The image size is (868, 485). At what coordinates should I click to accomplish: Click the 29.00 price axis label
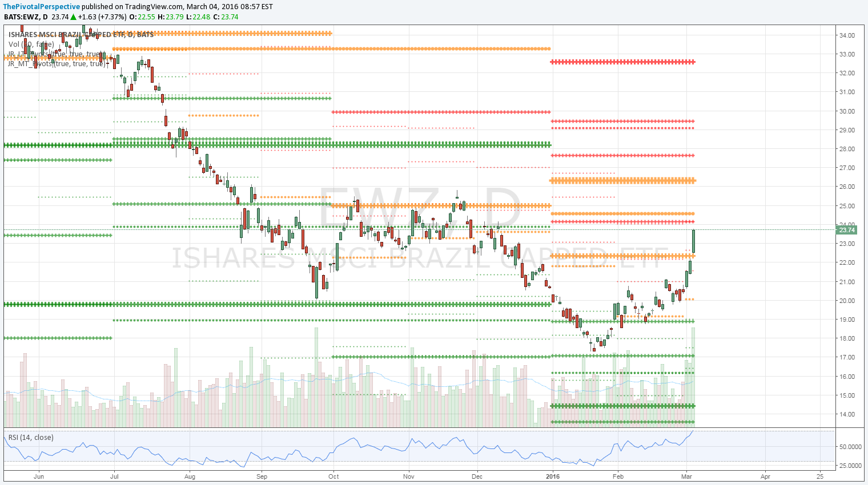(x=847, y=130)
